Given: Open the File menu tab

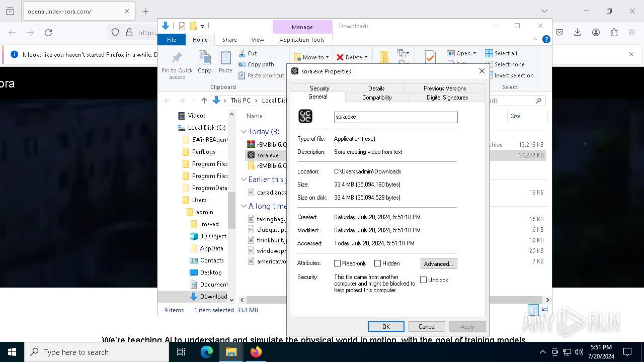Looking at the screenshot, I should click(x=172, y=40).
